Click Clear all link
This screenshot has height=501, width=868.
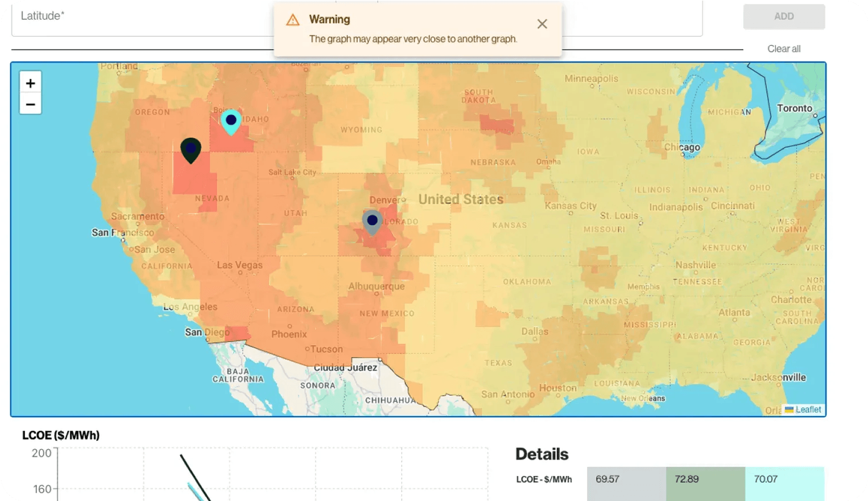[x=783, y=49]
